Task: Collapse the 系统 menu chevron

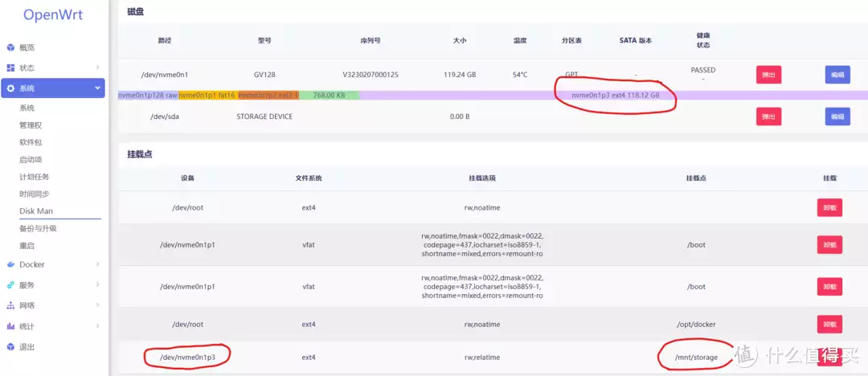Action: click(x=97, y=88)
